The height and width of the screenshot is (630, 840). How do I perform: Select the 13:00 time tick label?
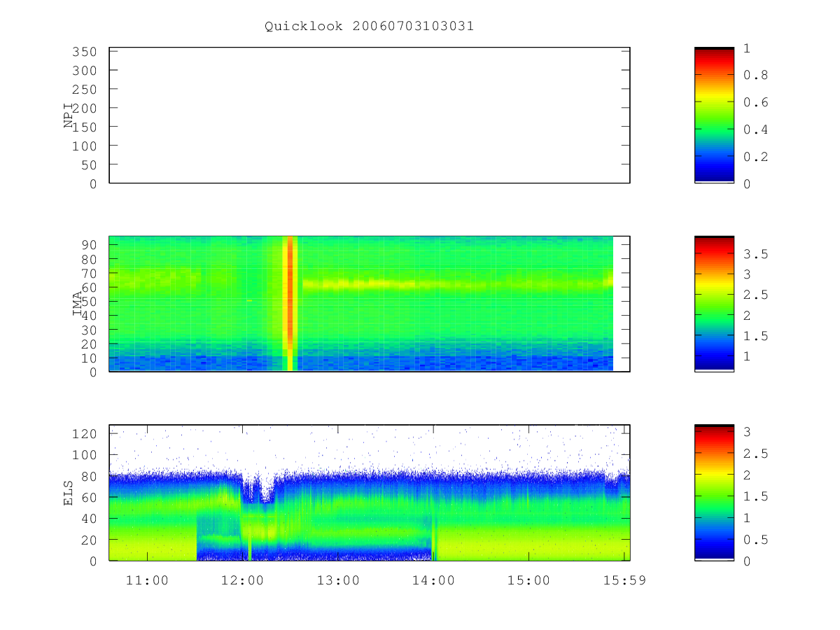point(337,580)
